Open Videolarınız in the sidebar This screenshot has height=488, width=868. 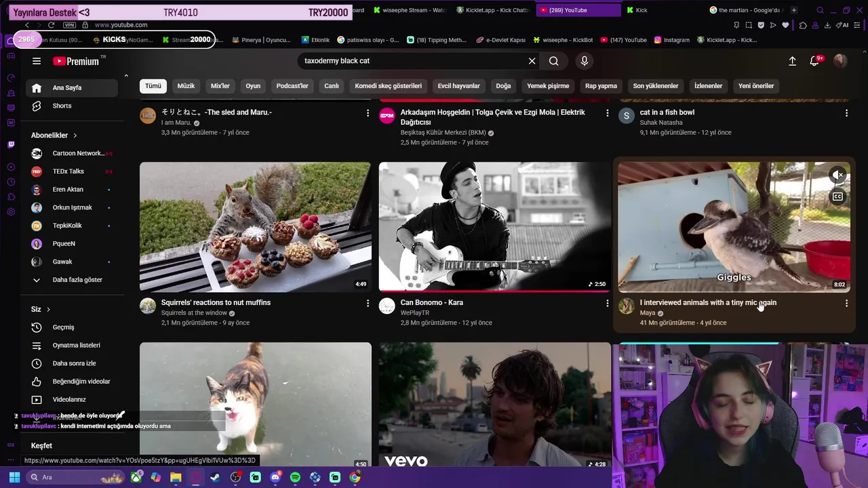point(73,400)
